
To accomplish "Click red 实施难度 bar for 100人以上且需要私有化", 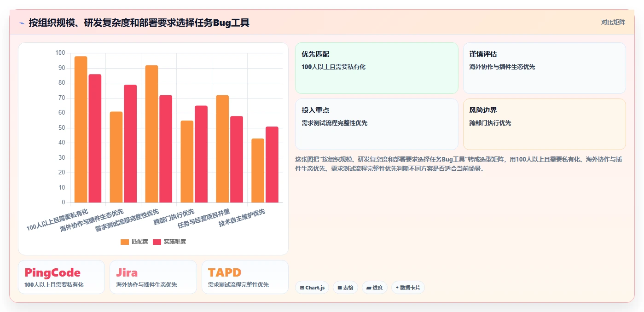I will pos(95,139).
